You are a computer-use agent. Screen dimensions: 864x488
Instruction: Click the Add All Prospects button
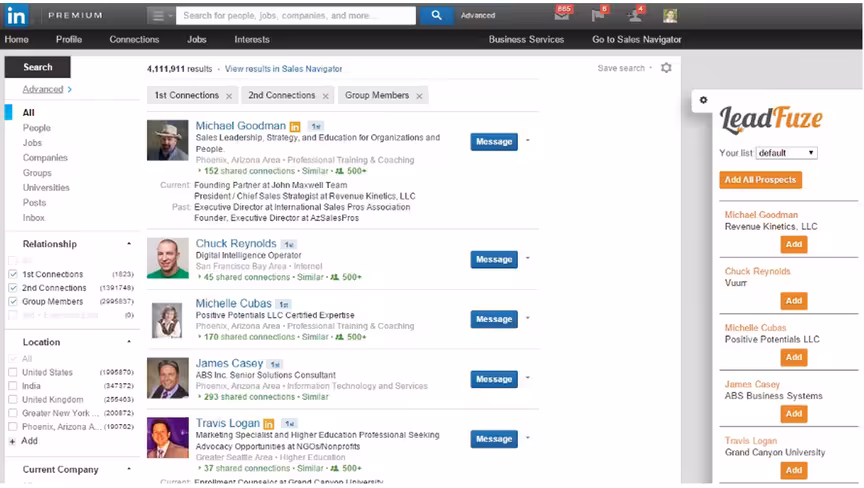click(x=760, y=180)
